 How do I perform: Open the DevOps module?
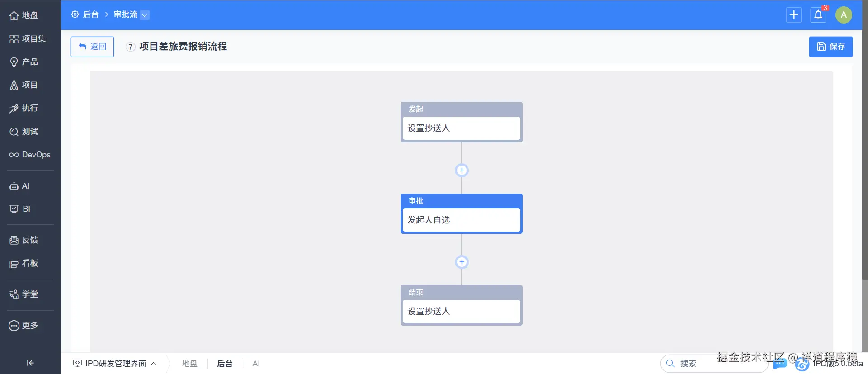click(x=30, y=155)
